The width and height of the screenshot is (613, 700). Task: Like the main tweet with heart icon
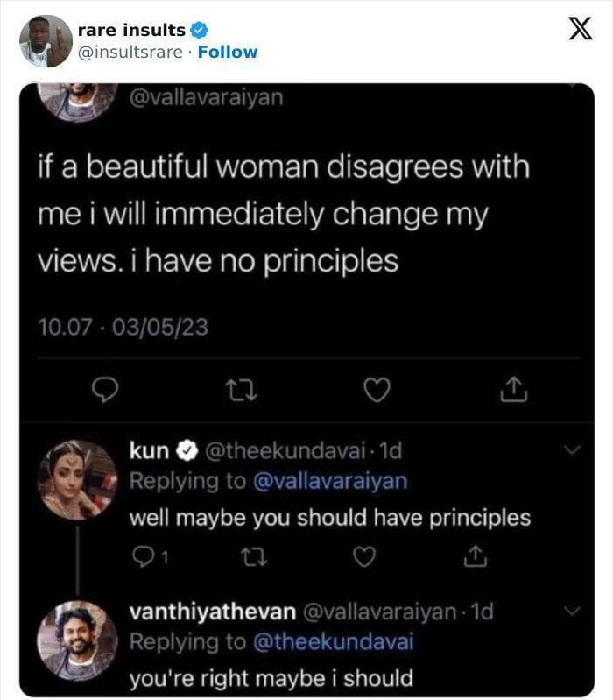(x=376, y=391)
